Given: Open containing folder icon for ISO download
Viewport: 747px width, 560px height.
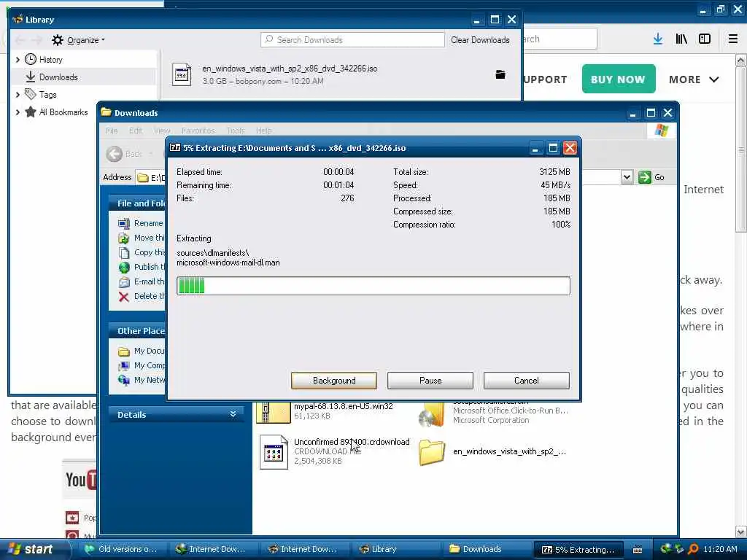Looking at the screenshot, I should coord(500,74).
